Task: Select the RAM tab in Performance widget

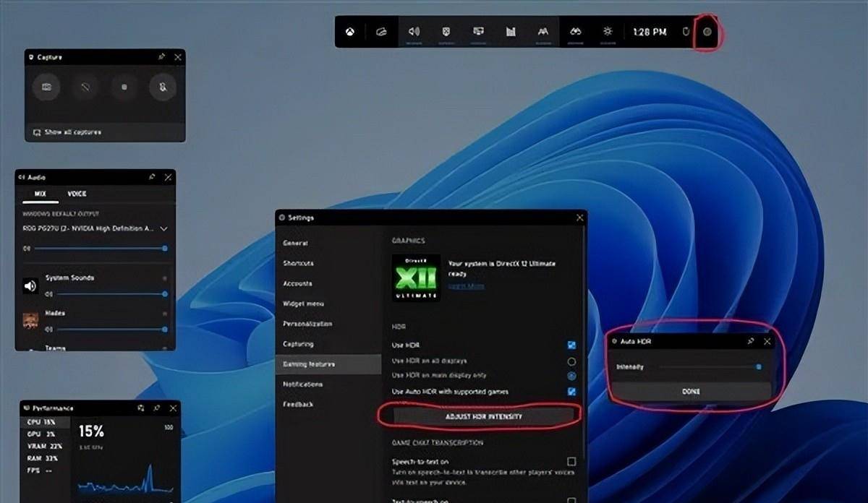Action: (46, 458)
